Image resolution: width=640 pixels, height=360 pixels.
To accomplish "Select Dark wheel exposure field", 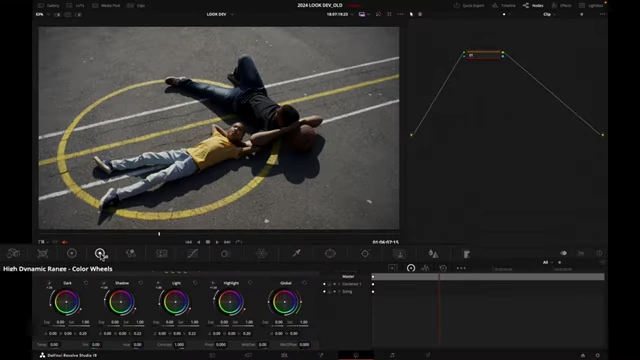I will (60, 322).
